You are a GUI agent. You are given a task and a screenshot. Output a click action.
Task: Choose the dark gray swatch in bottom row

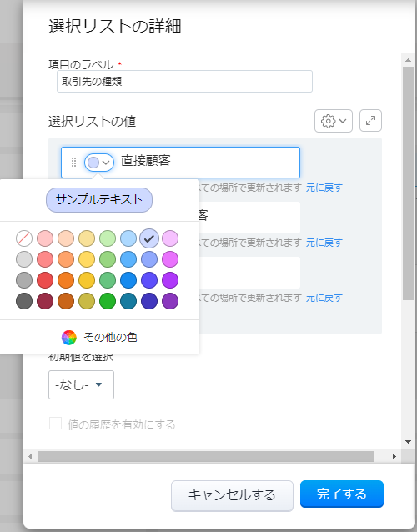[x=24, y=301]
